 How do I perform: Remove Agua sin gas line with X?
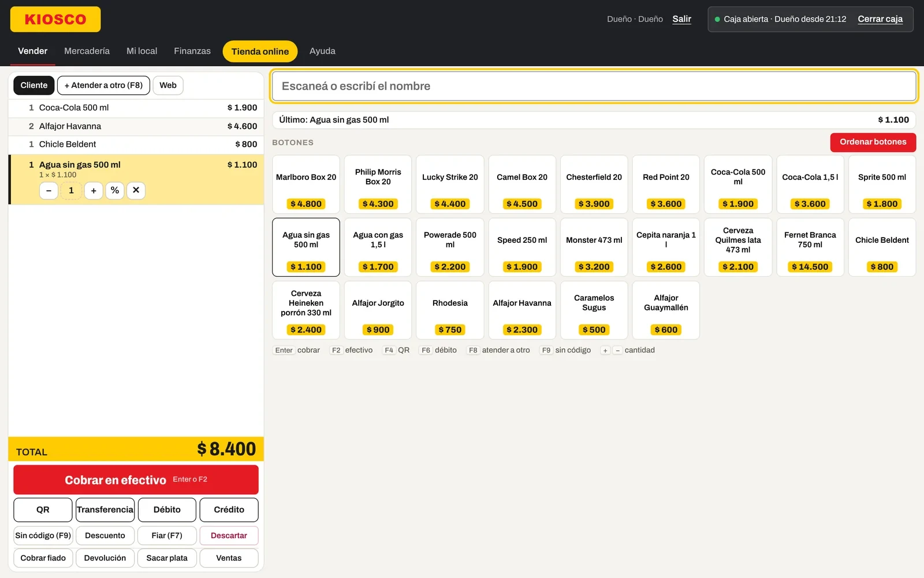coord(136,191)
